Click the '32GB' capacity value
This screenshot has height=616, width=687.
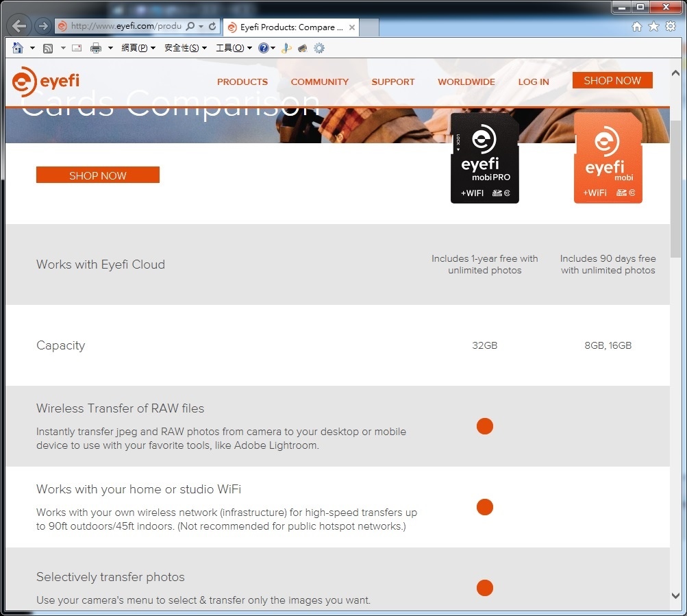484,345
